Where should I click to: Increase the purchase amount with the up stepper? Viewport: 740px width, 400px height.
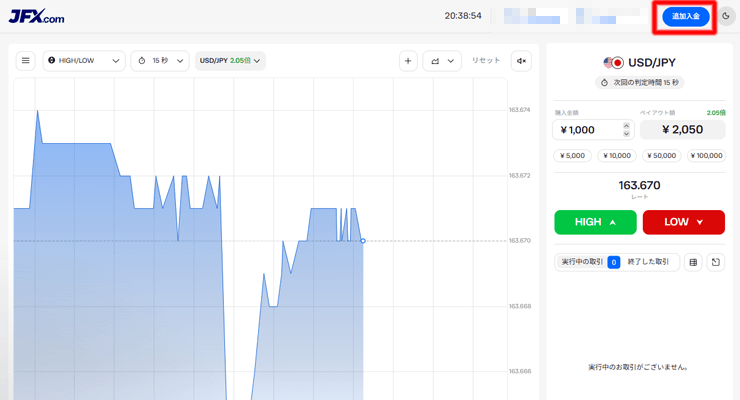[626, 125]
